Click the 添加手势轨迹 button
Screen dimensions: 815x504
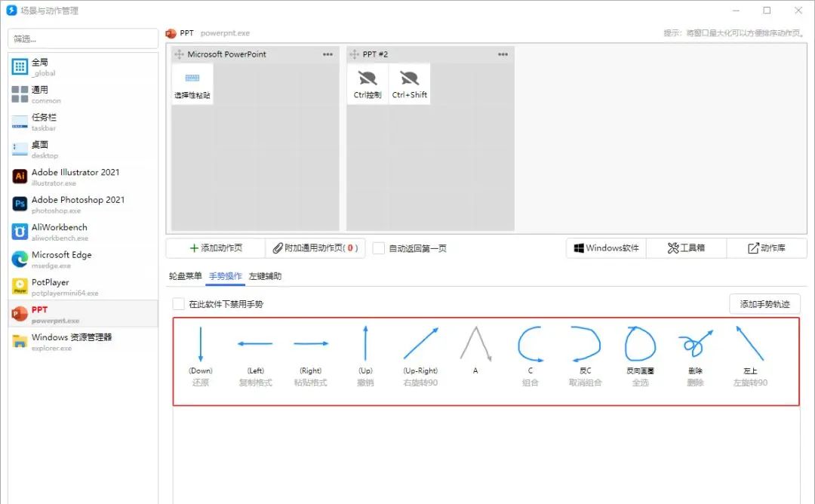[x=764, y=304]
